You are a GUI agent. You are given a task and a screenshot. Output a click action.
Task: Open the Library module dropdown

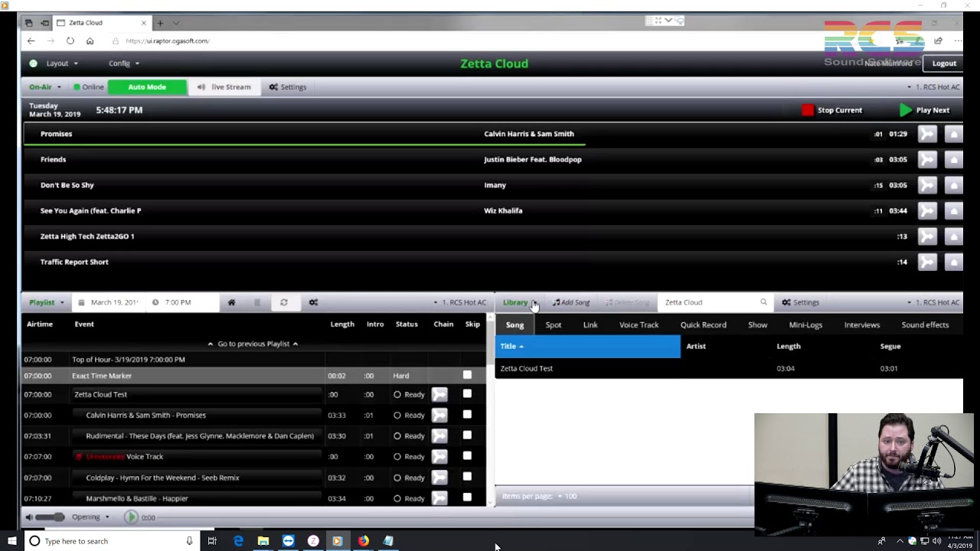point(520,302)
